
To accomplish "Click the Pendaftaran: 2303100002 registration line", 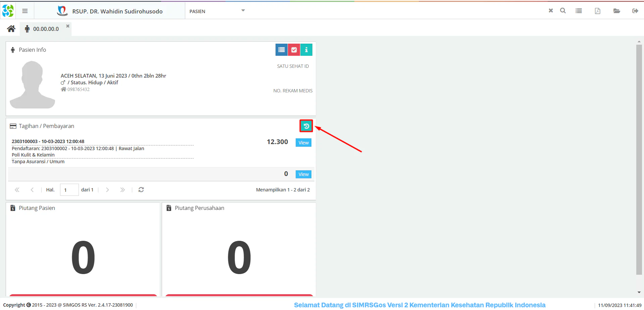I will [x=78, y=148].
